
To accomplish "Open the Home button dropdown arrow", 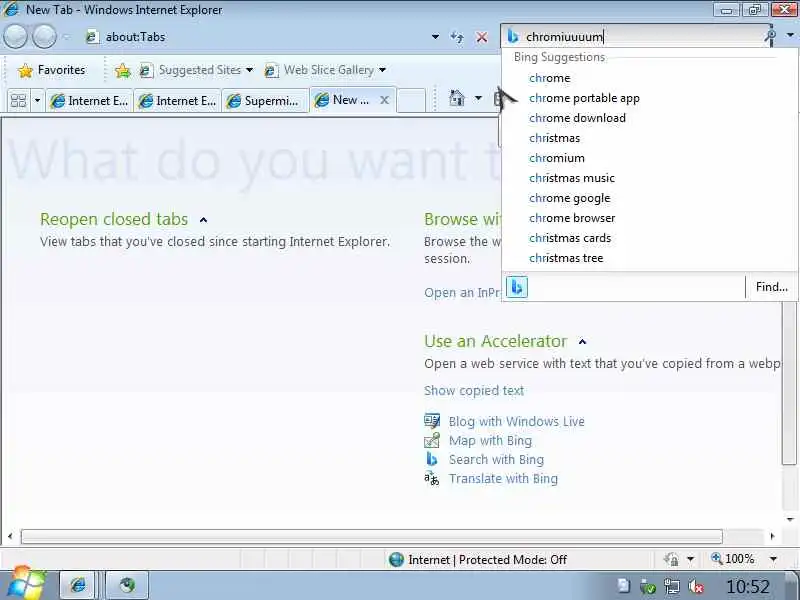I will 478,97.
